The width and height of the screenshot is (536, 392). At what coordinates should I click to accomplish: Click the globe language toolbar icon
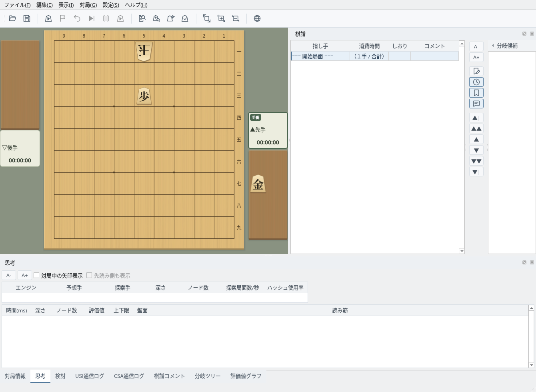point(257,18)
